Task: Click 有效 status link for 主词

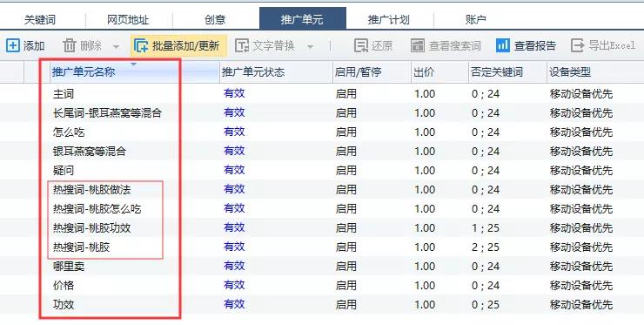Action: pyautogui.click(x=234, y=93)
